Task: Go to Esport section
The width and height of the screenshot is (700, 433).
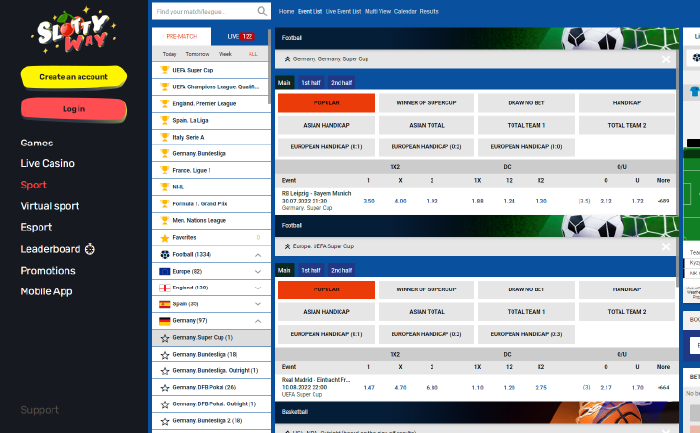Action: [36, 227]
